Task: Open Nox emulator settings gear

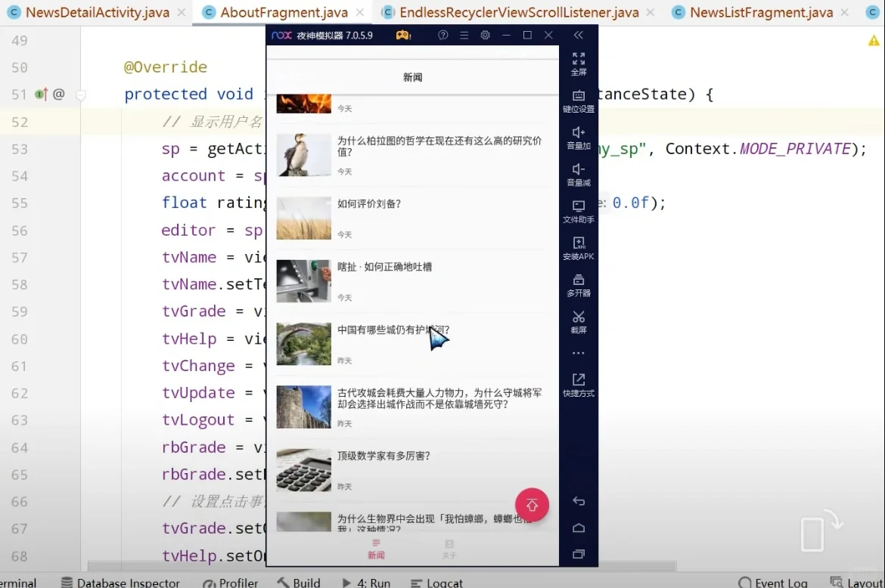Action: tap(485, 35)
